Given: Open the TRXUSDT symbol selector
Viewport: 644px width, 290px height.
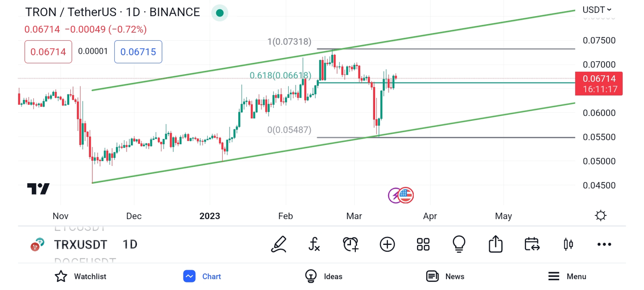Looking at the screenshot, I should coord(80,244).
